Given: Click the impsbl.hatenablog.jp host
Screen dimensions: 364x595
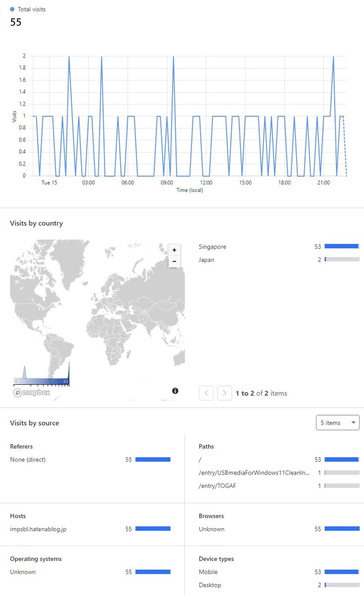Looking at the screenshot, I should pyautogui.click(x=38, y=529).
